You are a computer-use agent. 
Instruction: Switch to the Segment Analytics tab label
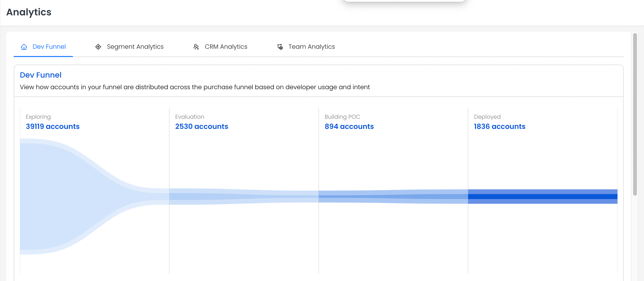click(135, 47)
